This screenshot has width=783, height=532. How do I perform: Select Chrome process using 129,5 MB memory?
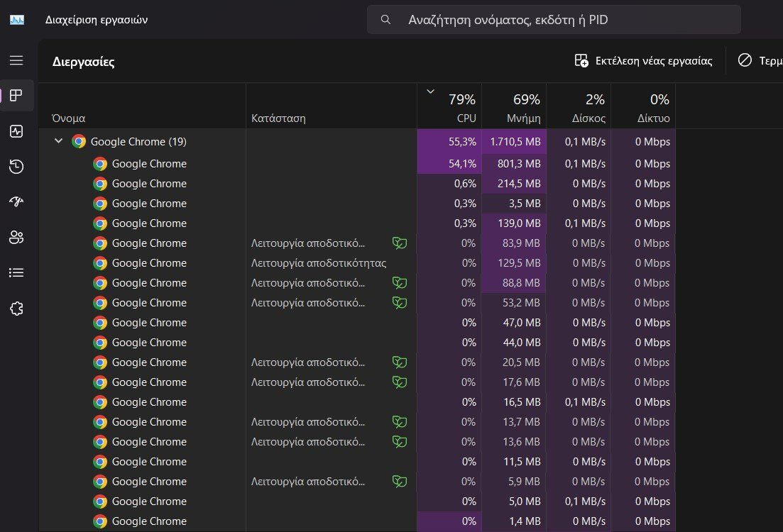(357, 263)
